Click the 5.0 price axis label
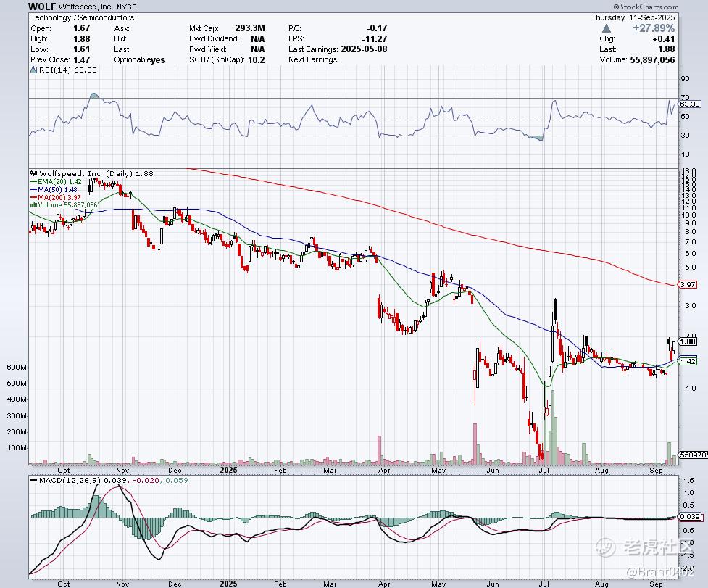 [691, 267]
